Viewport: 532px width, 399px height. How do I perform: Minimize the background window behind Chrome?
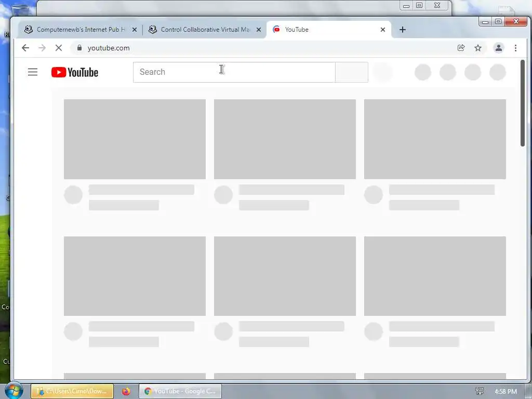click(406, 5)
